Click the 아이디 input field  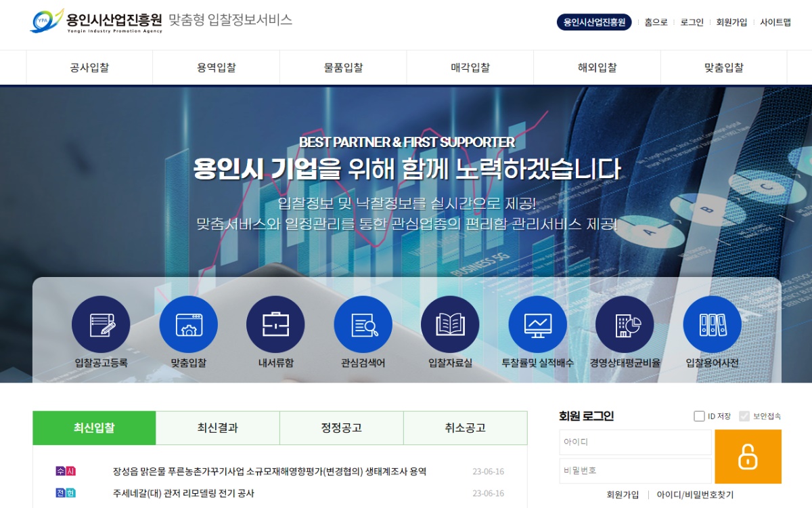click(635, 442)
